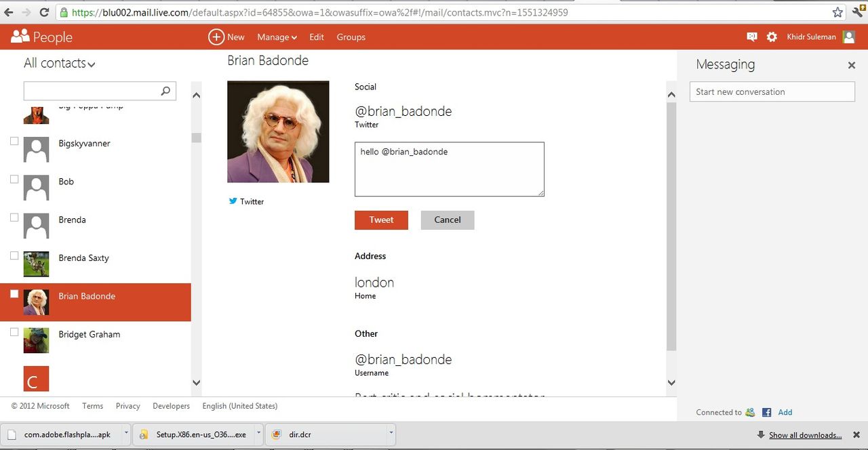
Task: Click the Facebook connected icon
Action: 767,412
